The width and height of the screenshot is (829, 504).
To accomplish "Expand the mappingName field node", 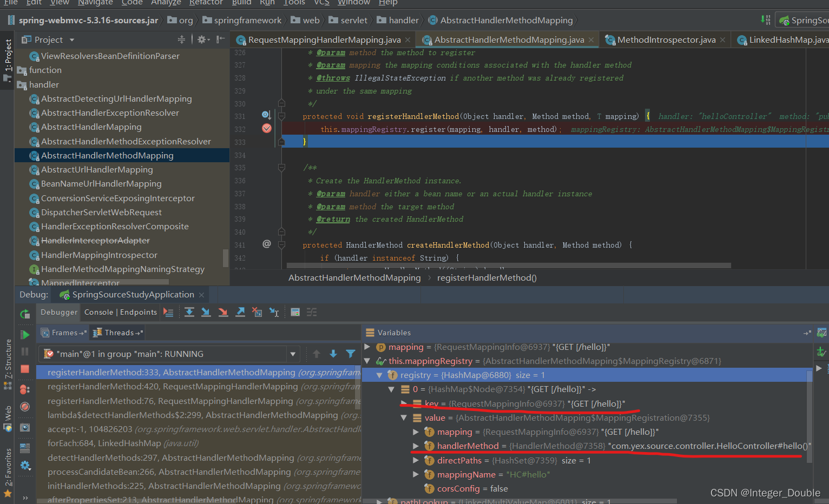I will tap(416, 474).
